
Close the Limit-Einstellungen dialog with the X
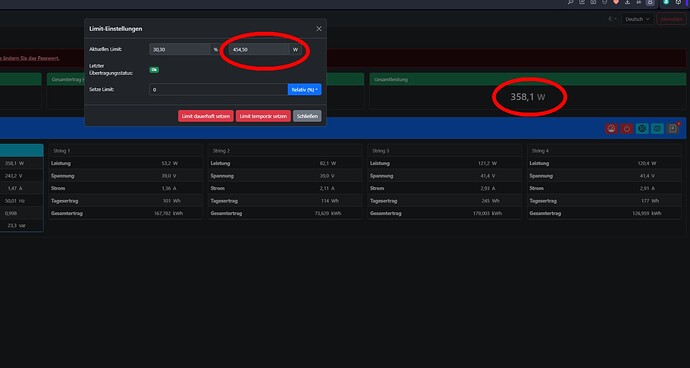[319, 29]
